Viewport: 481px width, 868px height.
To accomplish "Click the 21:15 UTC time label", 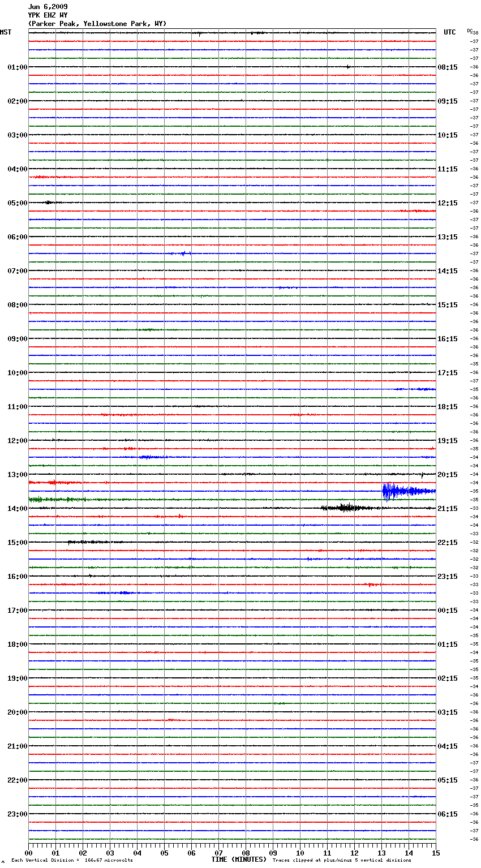I will (x=448, y=509).
